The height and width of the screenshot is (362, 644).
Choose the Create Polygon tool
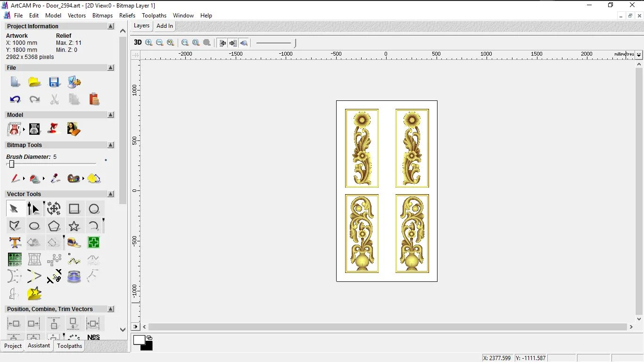54,226
